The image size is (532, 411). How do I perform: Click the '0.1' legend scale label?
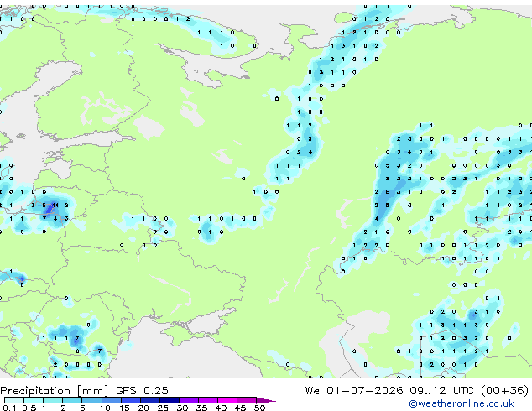pyautogui.click(x=9, y=408)
